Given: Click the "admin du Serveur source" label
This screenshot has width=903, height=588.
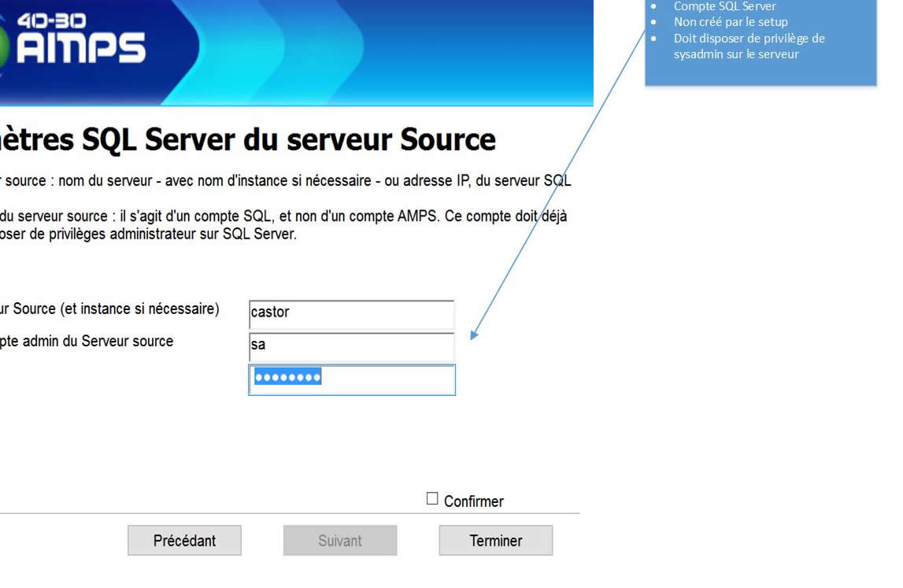Looking at the screenshot, I should tap(98, 341).
